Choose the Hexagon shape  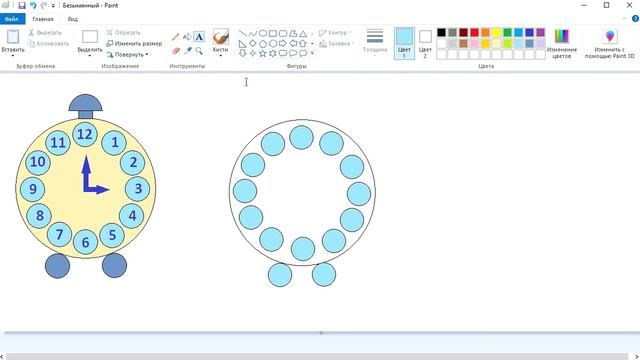273,43
